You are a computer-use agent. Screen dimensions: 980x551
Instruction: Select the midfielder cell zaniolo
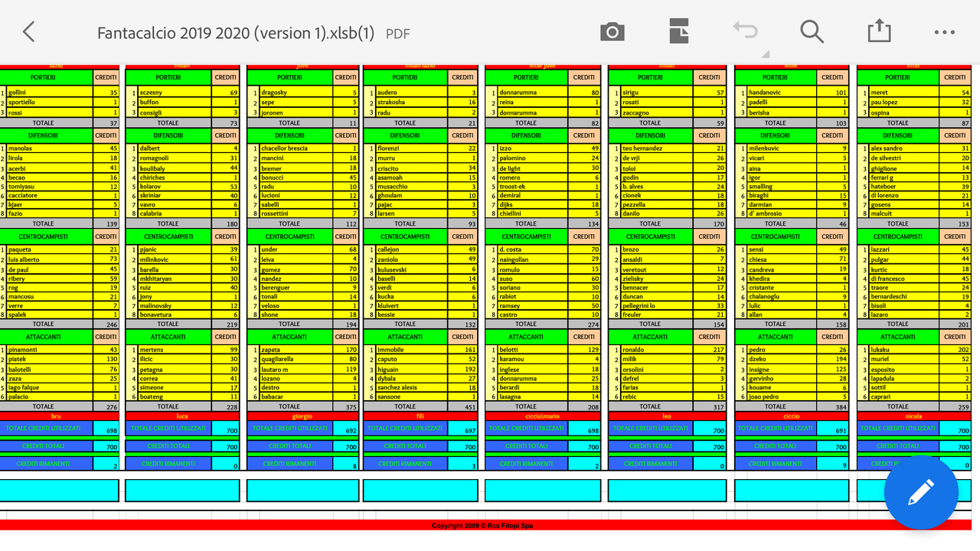(413, 259)
